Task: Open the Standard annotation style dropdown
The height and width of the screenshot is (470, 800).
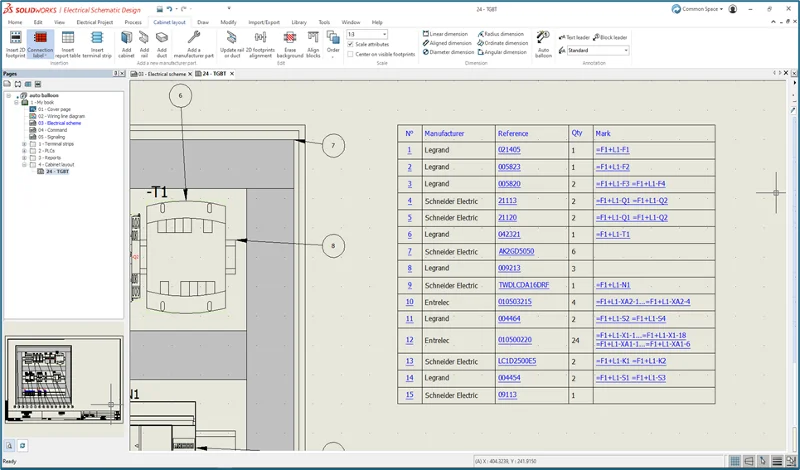Action: [x=626, y=50]
